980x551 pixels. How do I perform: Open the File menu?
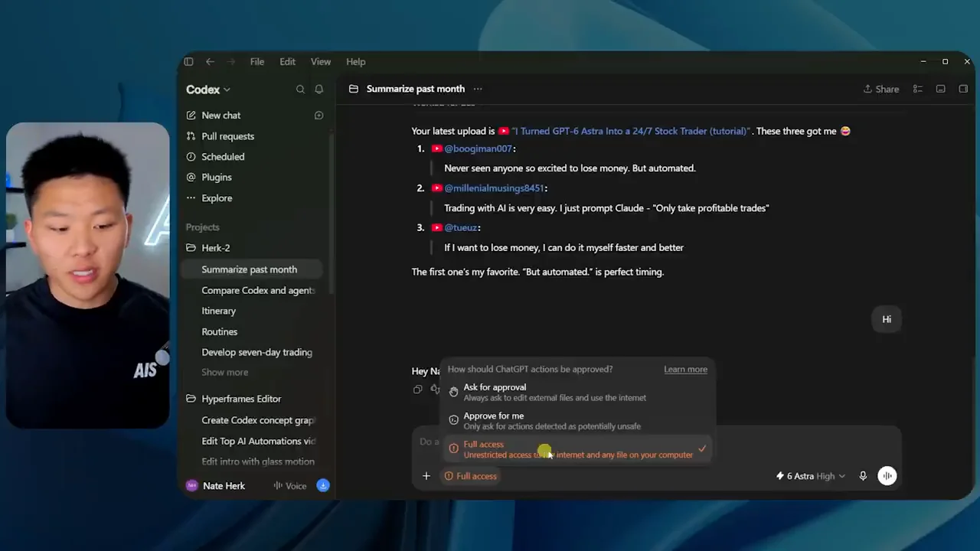point(257,62)
